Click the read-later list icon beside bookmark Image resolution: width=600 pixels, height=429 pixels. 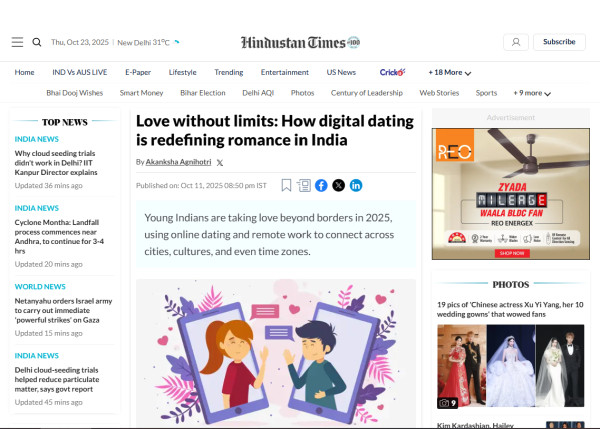tap(304, 185)
